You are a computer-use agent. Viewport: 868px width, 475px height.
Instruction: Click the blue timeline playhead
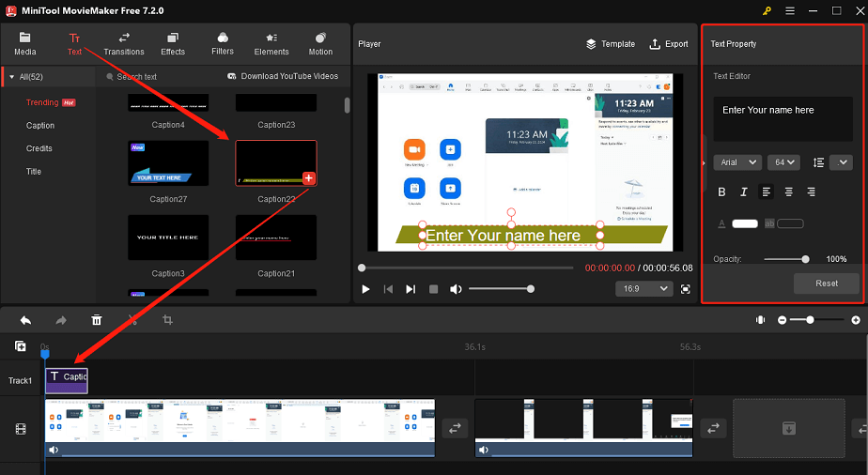point(45,353)
